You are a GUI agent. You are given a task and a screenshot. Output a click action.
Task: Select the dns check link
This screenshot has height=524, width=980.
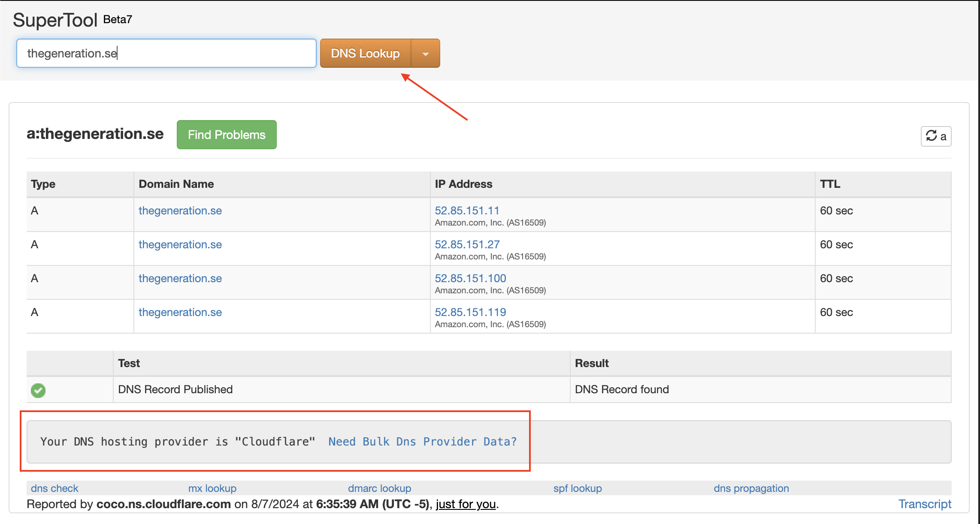54,488
